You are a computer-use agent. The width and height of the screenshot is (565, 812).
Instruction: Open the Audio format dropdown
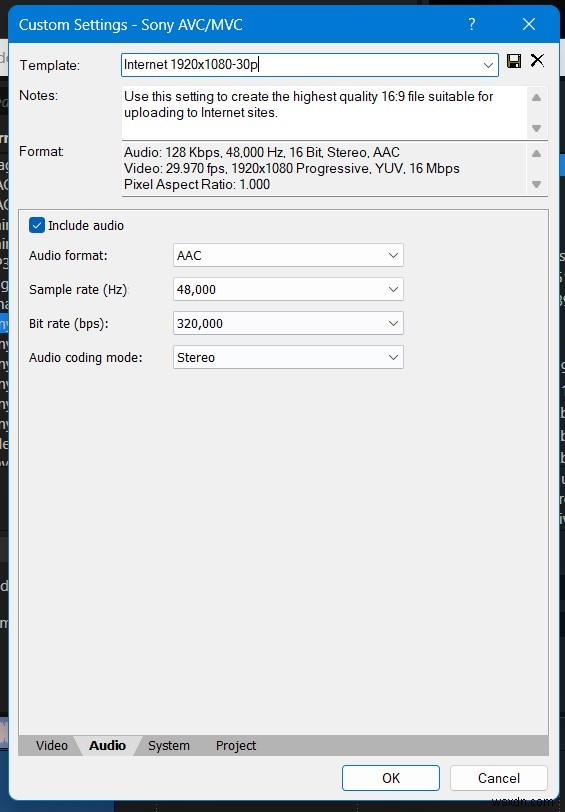click(288, 255)
